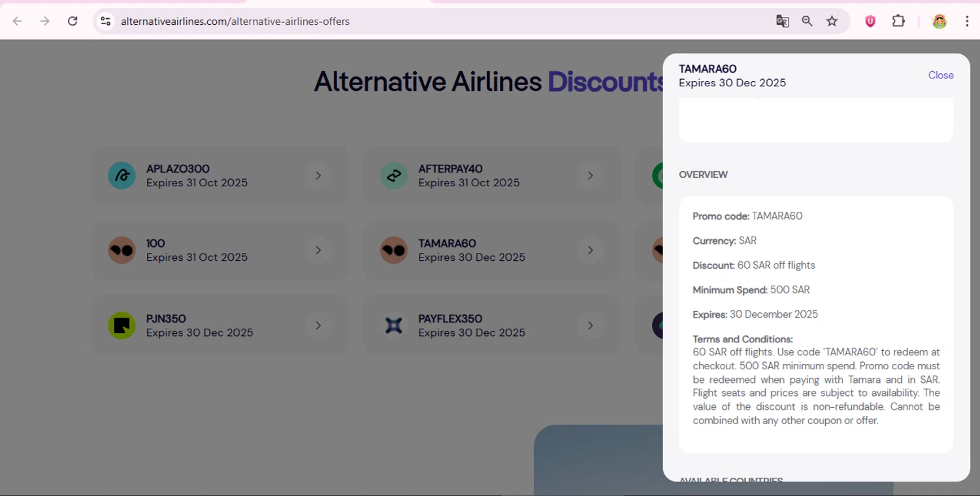Open the Chrome profile avatar
The image size is (980, 496).
[939, 21]
